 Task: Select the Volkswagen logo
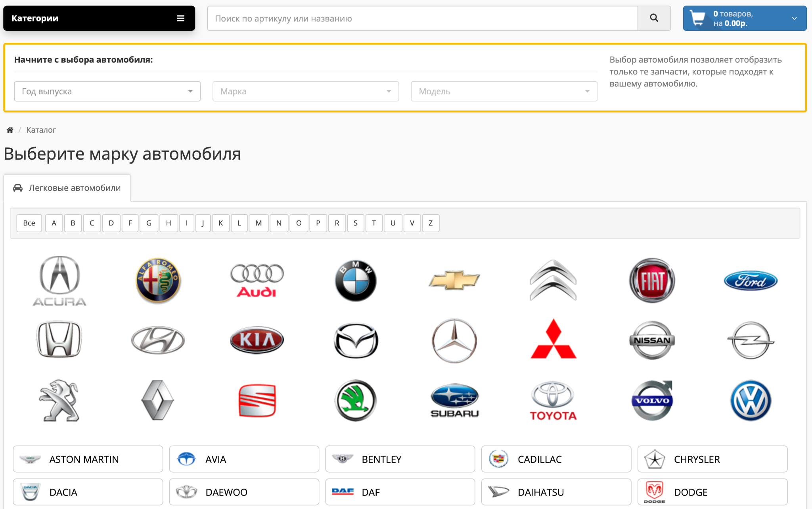[751, 400]
